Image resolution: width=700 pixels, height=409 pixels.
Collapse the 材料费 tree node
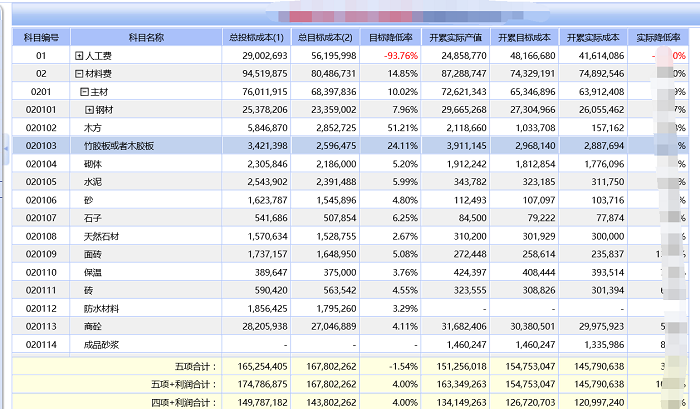tap(79, 74)
